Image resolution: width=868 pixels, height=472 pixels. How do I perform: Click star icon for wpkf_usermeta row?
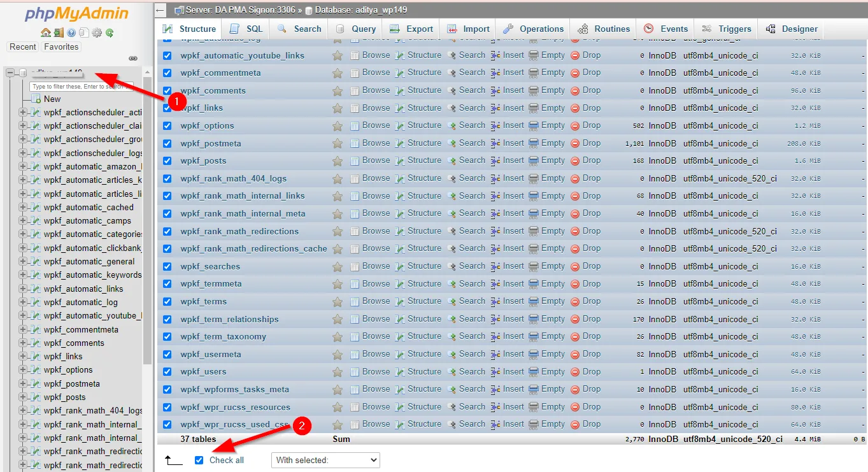(338, 354)
